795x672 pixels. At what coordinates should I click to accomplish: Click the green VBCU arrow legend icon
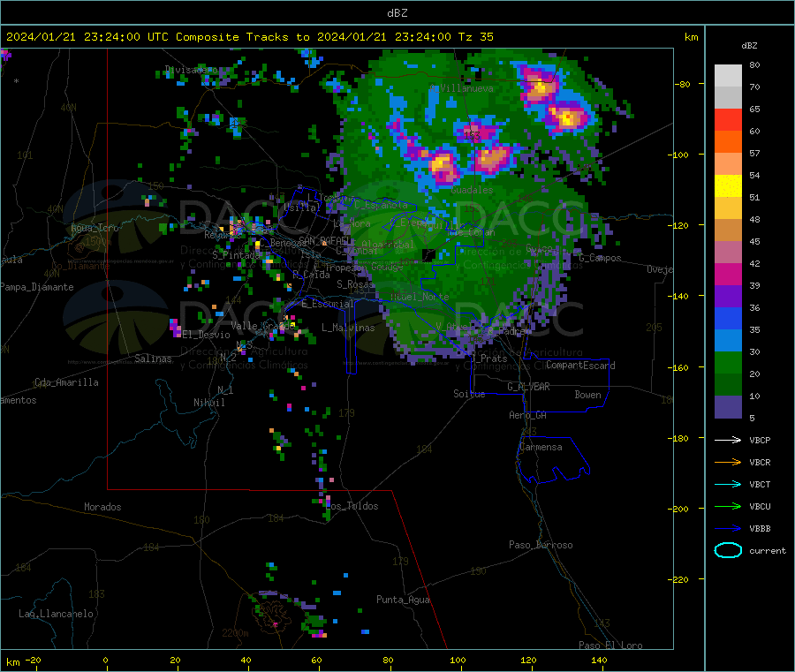728,506
